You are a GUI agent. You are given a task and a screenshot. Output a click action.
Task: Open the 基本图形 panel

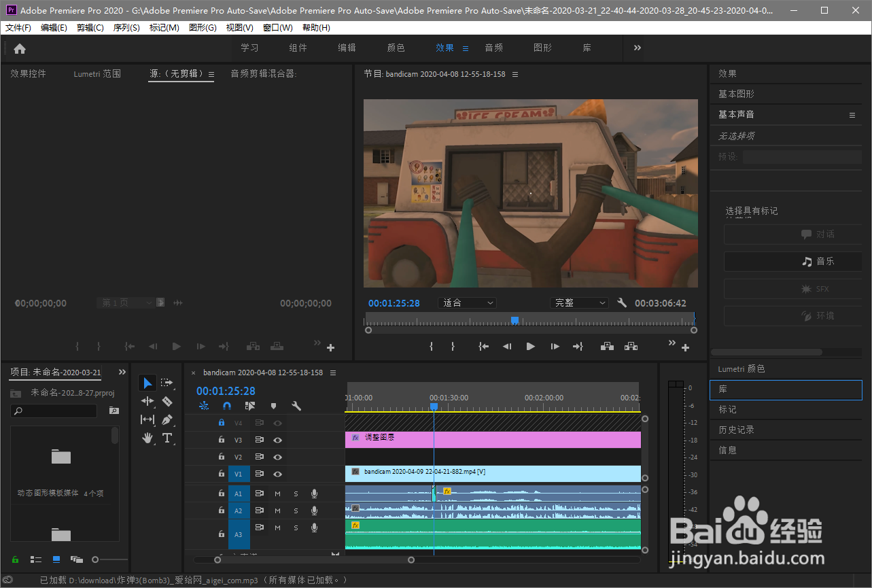point(737,94)
